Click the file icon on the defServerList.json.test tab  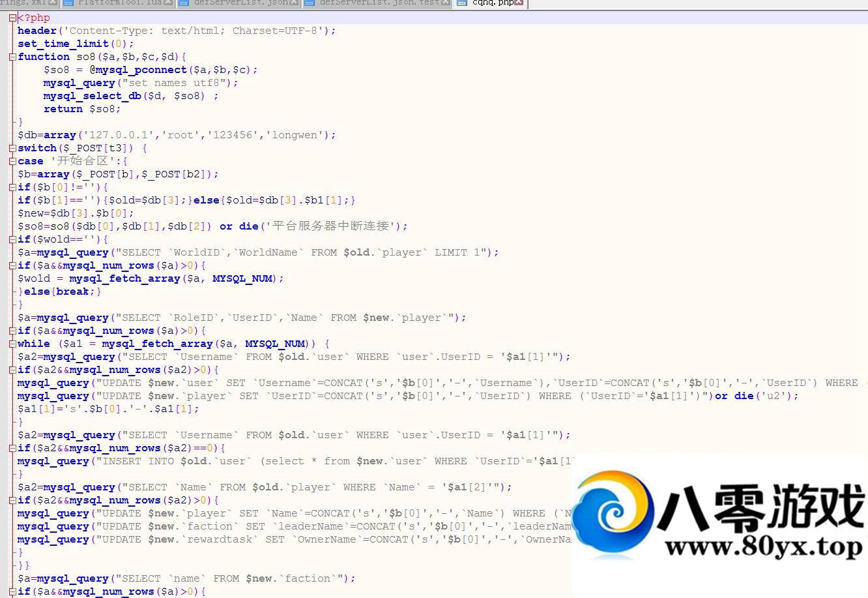(x=310, y=3)
